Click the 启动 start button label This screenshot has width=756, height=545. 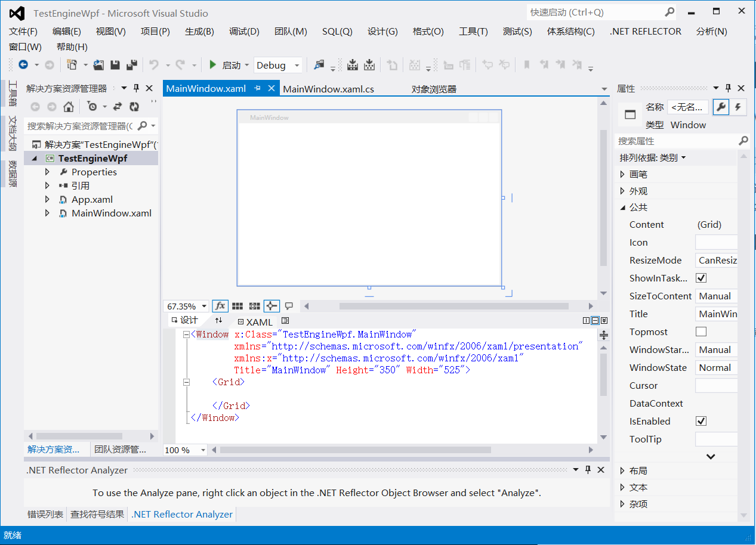[x=232, y=66]
